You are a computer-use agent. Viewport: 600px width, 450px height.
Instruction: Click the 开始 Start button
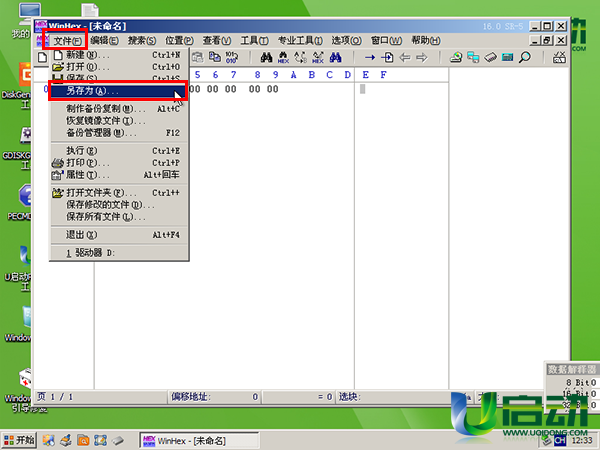click(19, 440)
